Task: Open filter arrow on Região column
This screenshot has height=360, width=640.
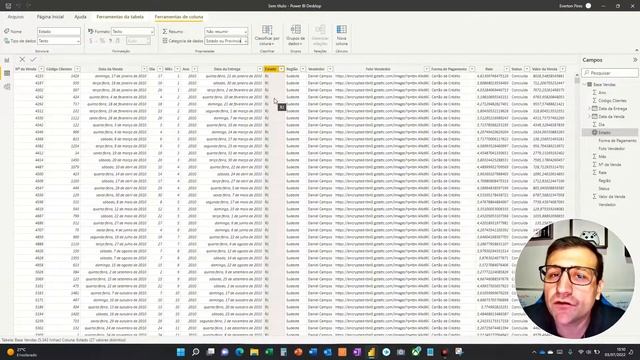Action: pyautogui.click(x=303, y=69)
